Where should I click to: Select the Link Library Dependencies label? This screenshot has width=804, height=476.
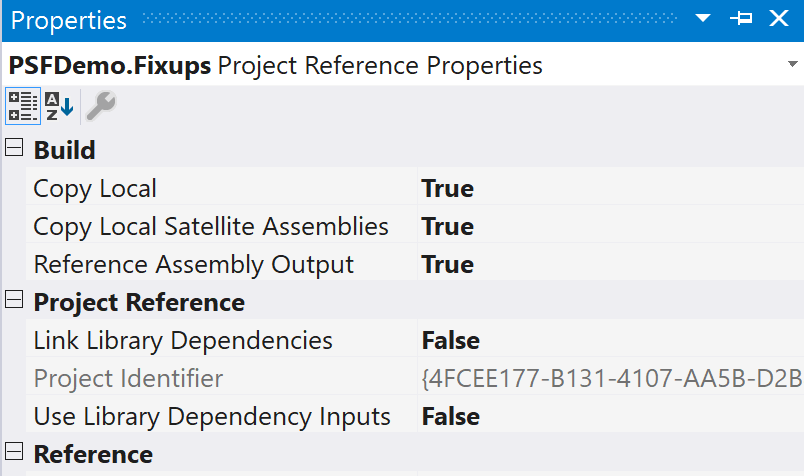click(183, 340)
